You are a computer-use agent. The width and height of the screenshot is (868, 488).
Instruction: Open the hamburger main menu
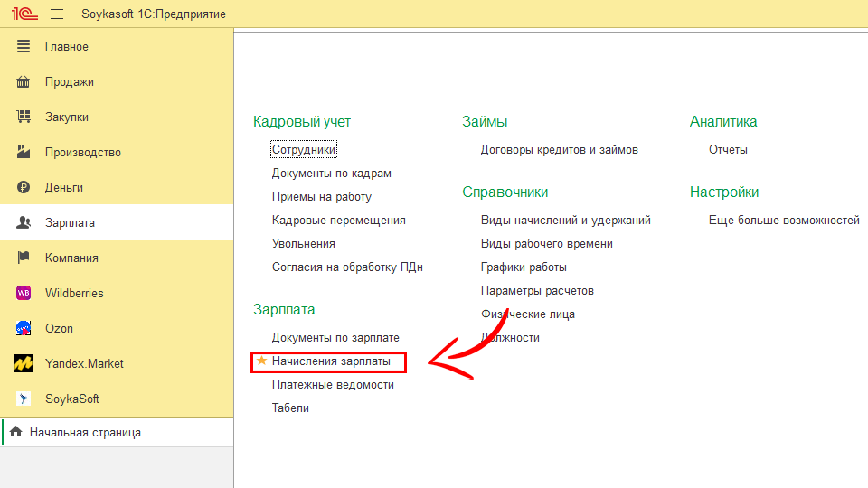coord(57,14)
